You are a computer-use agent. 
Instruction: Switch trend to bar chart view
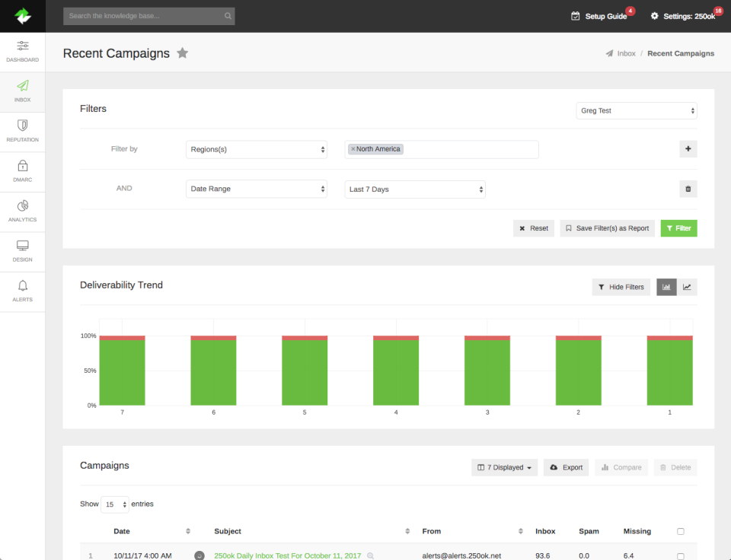click(666, 287)
